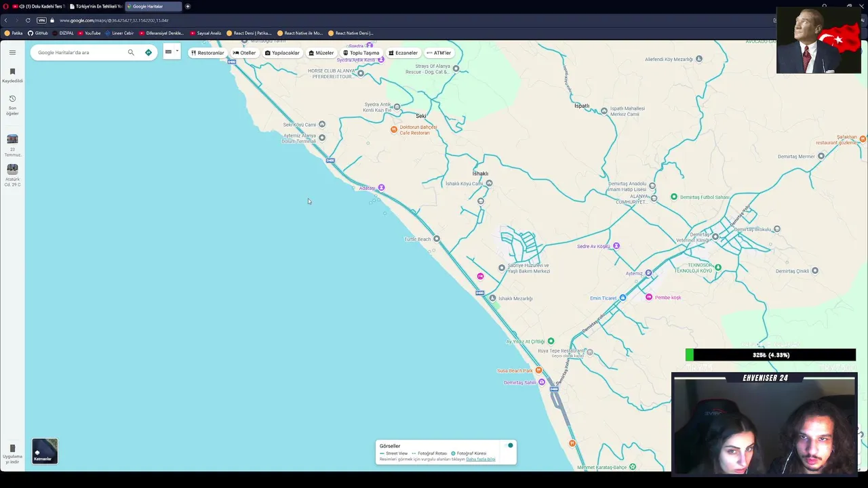The image size is (868, 488).
Task: Open the Daha fazla bilgi link
Action: (481, 459)
